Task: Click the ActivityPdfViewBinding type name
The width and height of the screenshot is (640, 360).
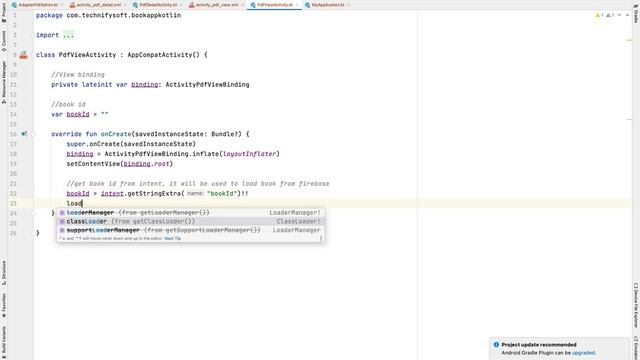Action: click(x=207, y=84)
